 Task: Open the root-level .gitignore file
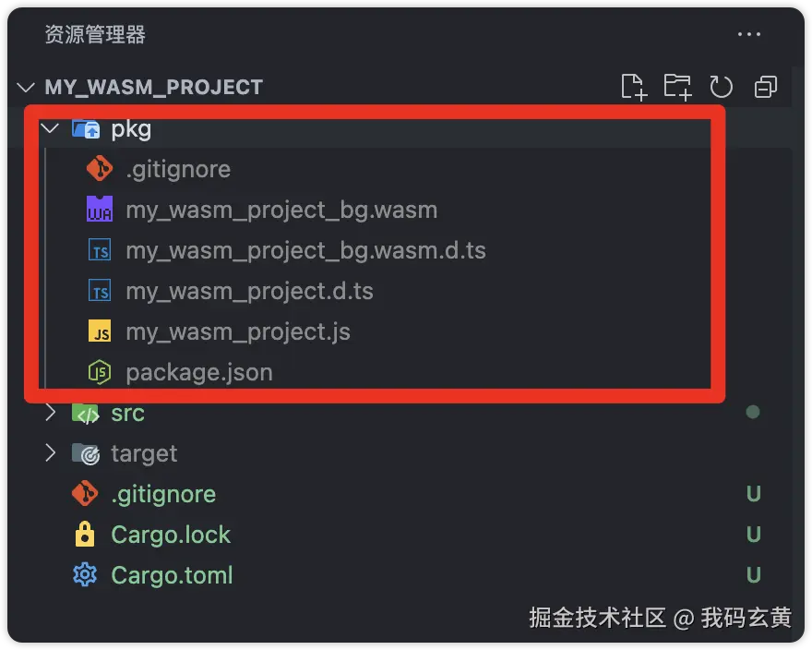click(163, 494)
